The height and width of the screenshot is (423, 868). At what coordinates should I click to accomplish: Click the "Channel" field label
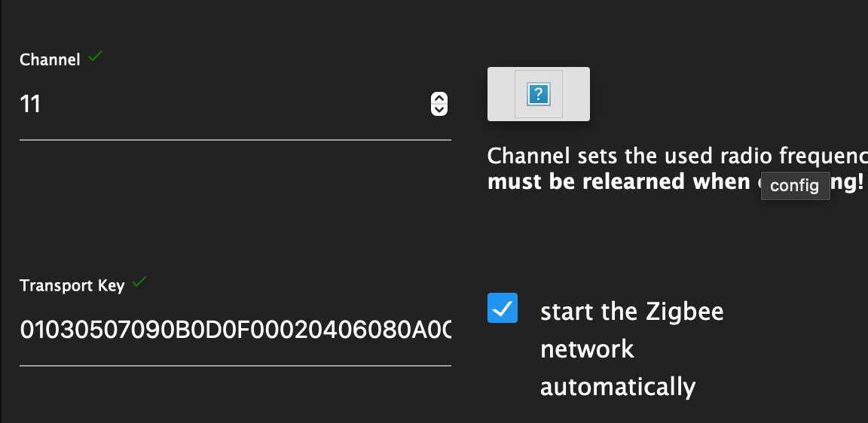click(x=50, y=60)
